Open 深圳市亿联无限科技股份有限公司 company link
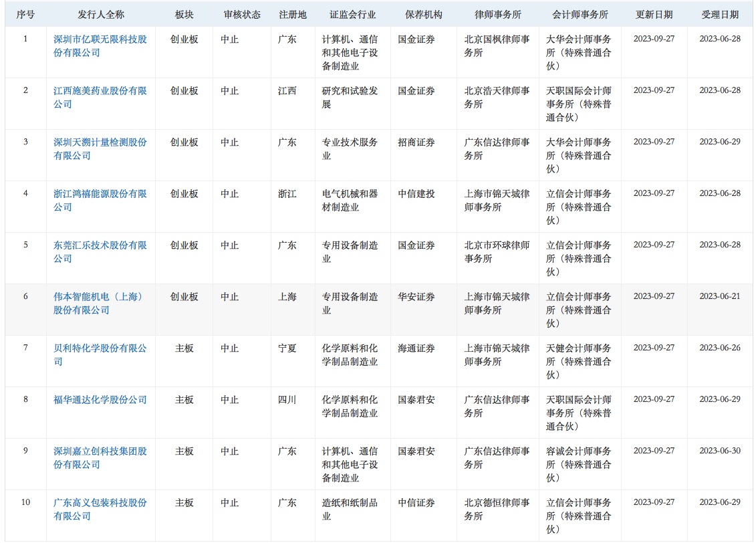Screen dimensions: 756x543 pyautogui.click(x=100, y=46)
